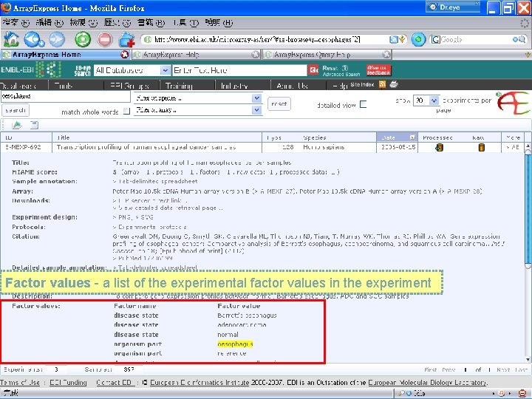Image resolution: width=532 pixels, height=399 pixels.
Task: Click the green Go button next to the URL
Action: coord(418,39)
